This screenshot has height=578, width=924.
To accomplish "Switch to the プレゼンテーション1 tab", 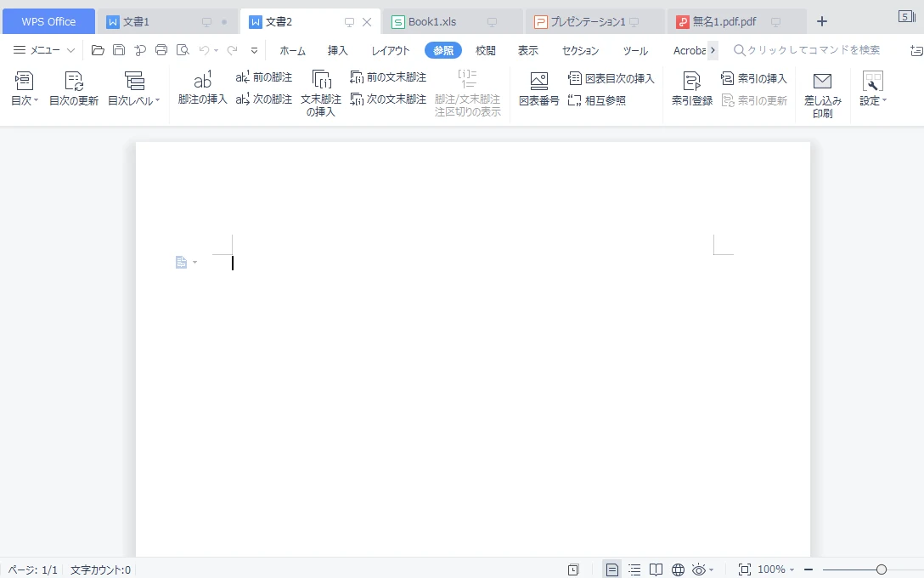I will (594, 22).
